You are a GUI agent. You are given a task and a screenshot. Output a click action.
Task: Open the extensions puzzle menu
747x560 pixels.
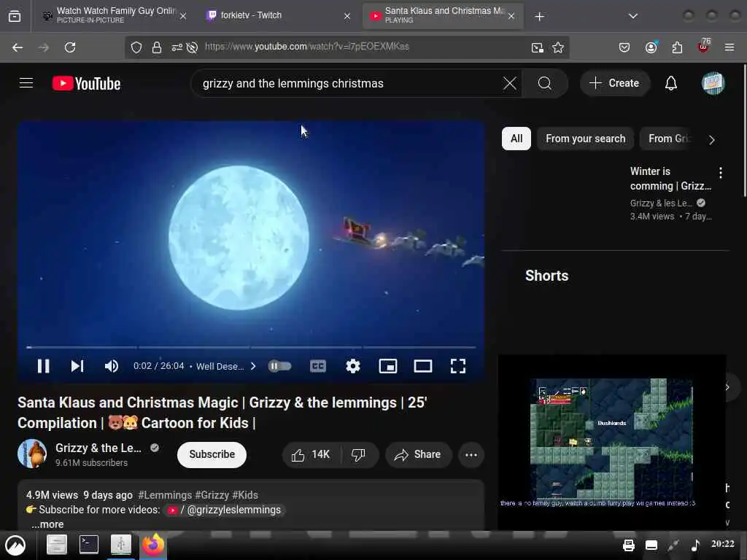click(677, 47)
